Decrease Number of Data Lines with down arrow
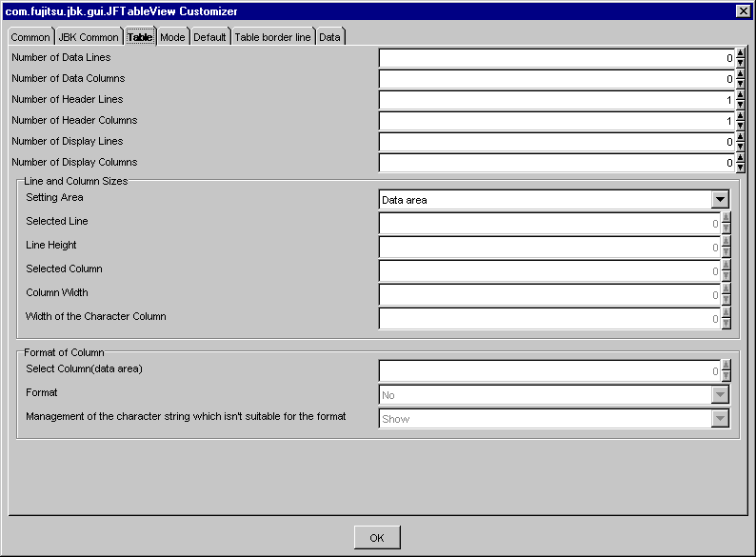 (740, 63)
